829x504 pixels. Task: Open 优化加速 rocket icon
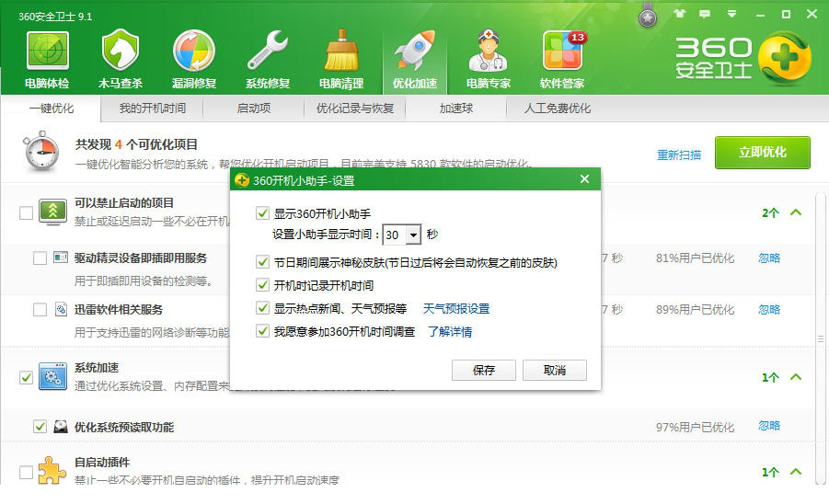tap(415, 51)
